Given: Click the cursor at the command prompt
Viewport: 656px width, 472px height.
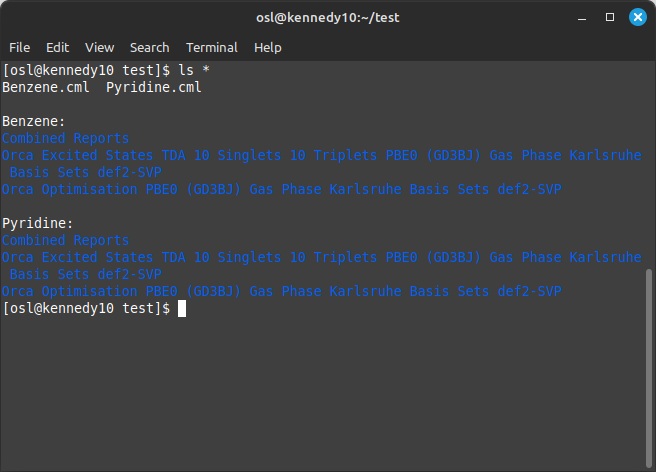Looking at the screenshot, I should pyautogui.click(x=182, y=308).
